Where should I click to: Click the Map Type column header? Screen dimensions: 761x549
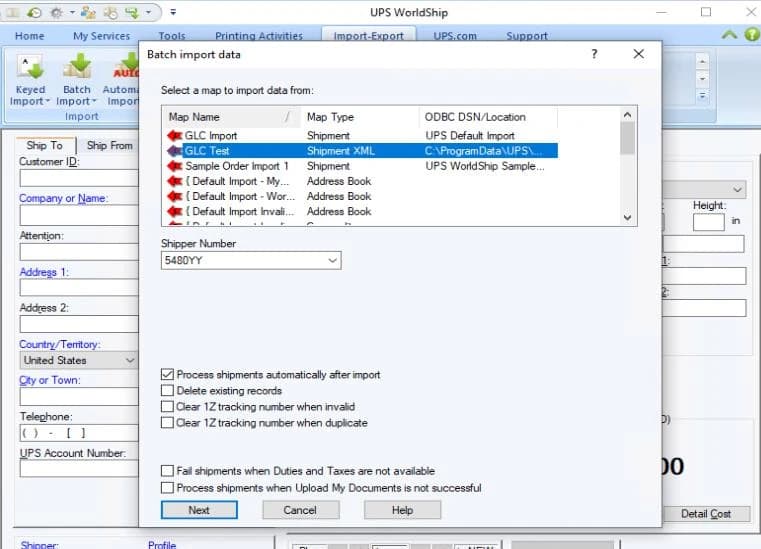[360, 117]
